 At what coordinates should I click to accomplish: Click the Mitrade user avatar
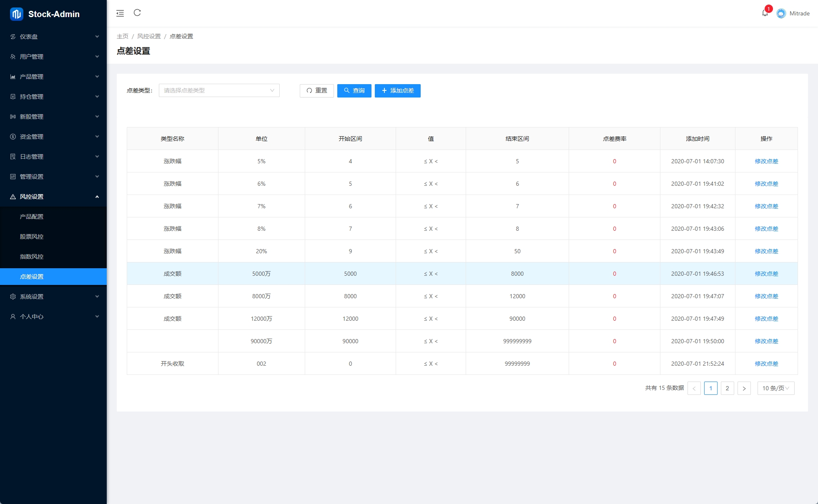point(781,13)
